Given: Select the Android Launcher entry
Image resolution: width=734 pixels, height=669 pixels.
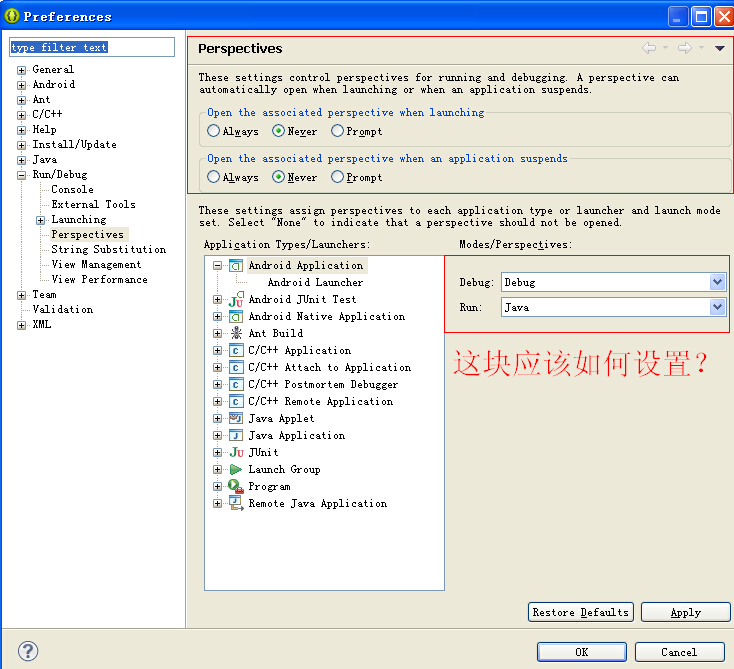Looking at the screenshot, I should [315, 283].
